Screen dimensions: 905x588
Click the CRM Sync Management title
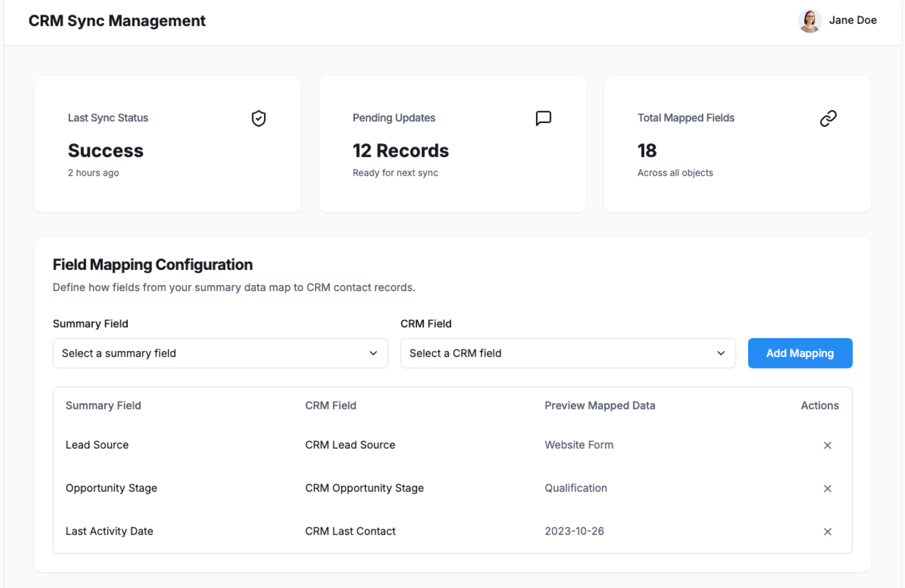click(117, 21)
